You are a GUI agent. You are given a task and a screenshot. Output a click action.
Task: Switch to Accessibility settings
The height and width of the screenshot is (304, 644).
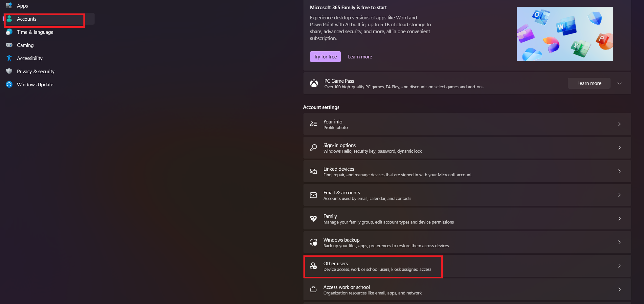coord(49,58)
